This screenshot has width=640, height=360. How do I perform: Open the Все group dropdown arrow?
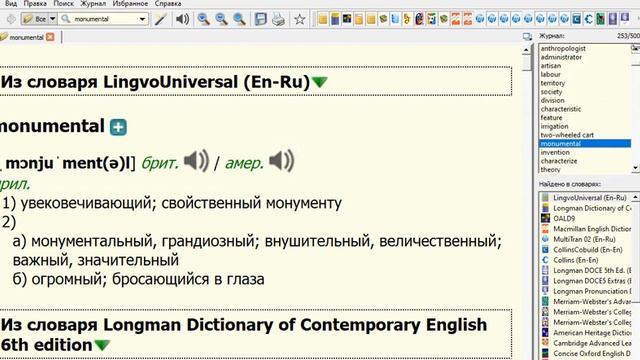pyautogui.click(x=53, y=19)
